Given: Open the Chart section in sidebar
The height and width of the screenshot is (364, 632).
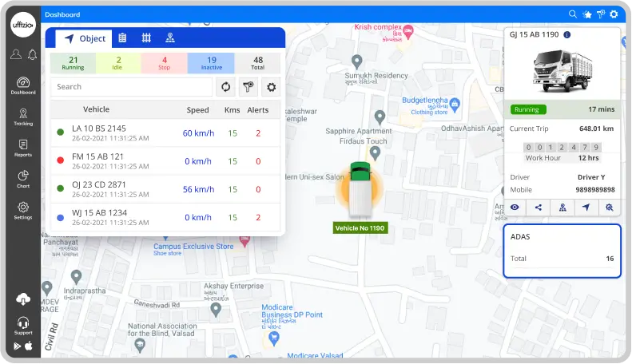Looking at the screenshot, I should pyautogui.click(x=23, y=179).
